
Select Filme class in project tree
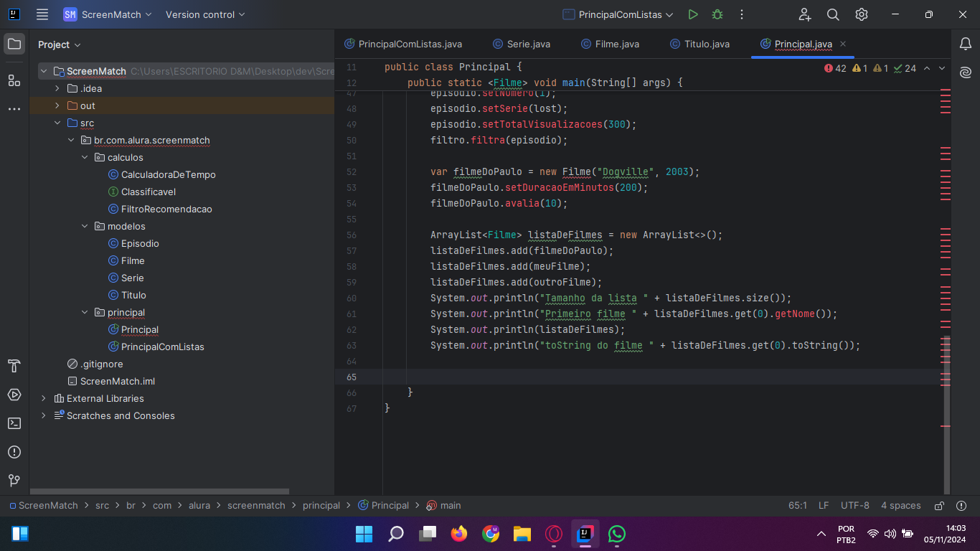pyautogui.click(x=126, y=261)
